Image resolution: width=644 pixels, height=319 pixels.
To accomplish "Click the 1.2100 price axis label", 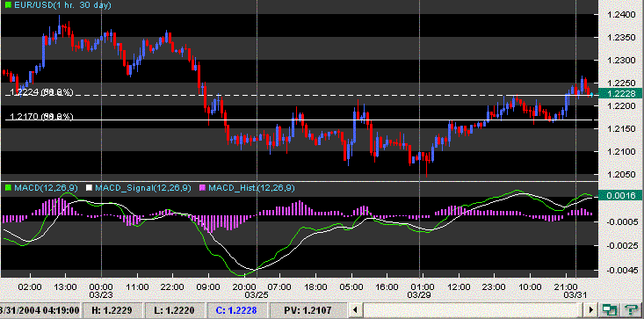I will tap(621, 152).
